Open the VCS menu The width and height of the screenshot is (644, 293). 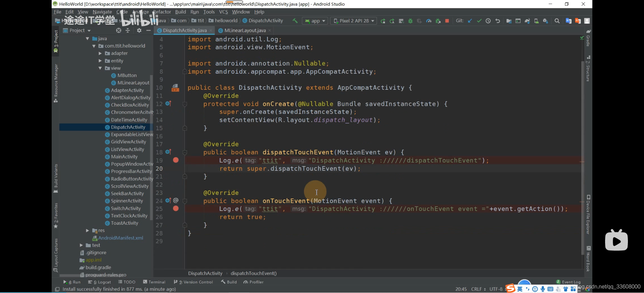click(223, 12)
